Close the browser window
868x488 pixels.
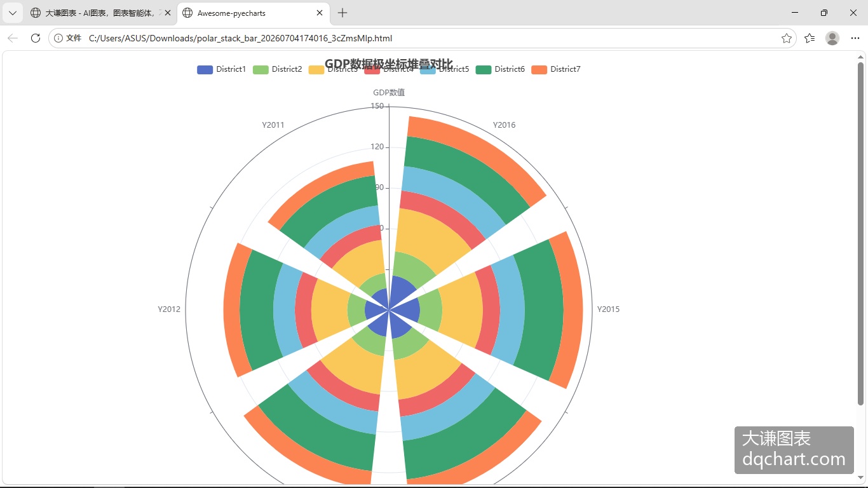pos(853,13)
